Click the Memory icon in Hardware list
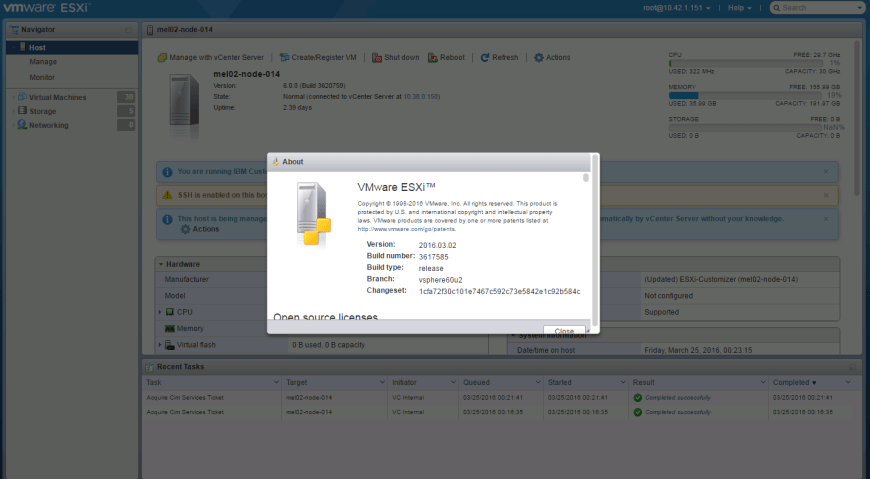The height and width of the screenshot is (479, 870). tap(170, 329)
